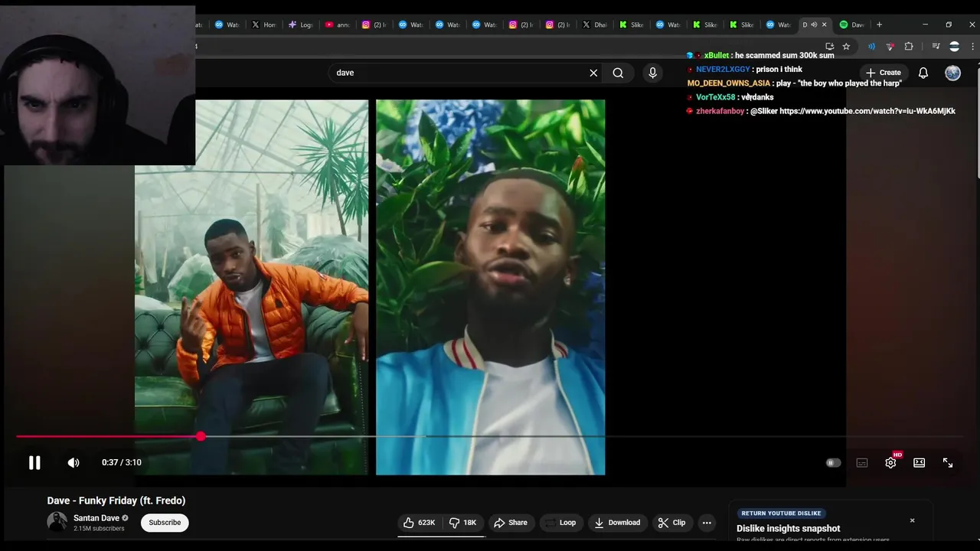
Task: Bookmark this page with the star icon
Action: coord(846,47)
